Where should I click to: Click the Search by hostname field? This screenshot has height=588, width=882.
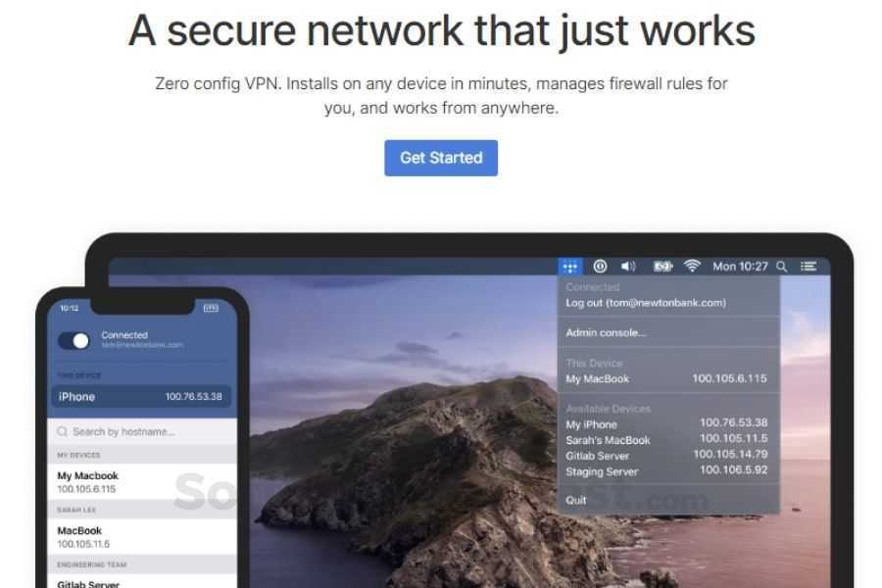pyautogui.click(x=142, y=431)
